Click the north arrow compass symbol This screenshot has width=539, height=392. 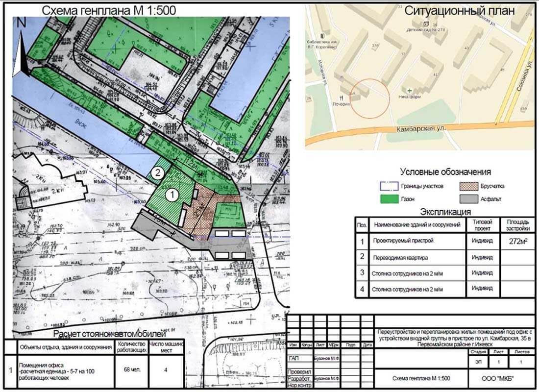click(x=20, y=48)
